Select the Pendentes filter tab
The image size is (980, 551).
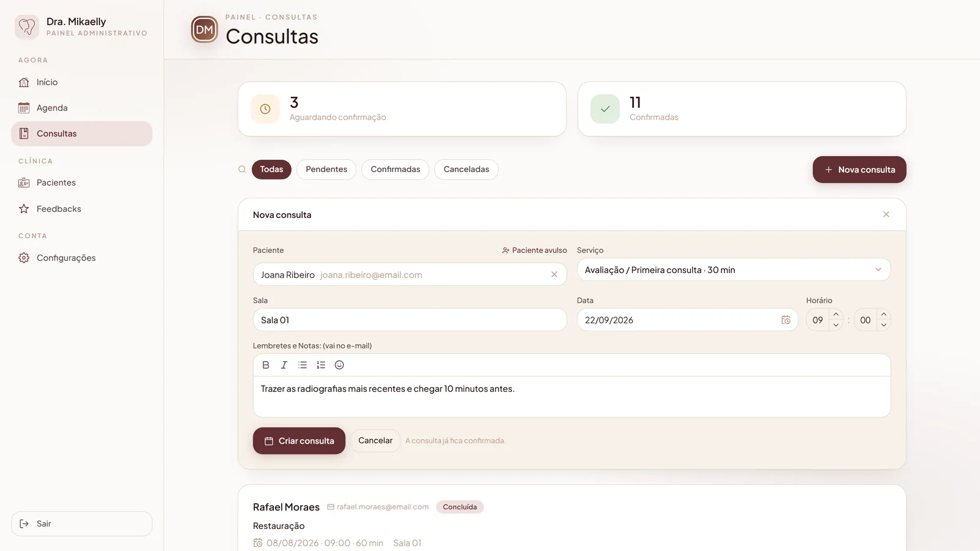pyautogui.click(x=326, y=170)
